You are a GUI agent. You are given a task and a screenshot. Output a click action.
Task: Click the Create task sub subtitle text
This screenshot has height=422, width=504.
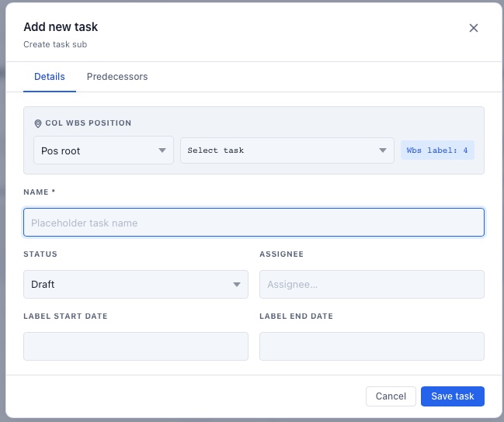pos(55,44)
